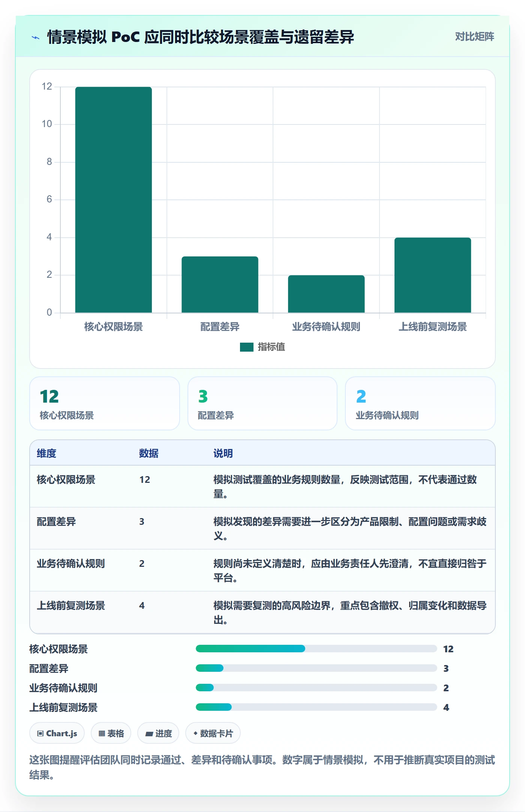Click the 进度 tag chip
This screenshot has width=525, height=812.
158,733
